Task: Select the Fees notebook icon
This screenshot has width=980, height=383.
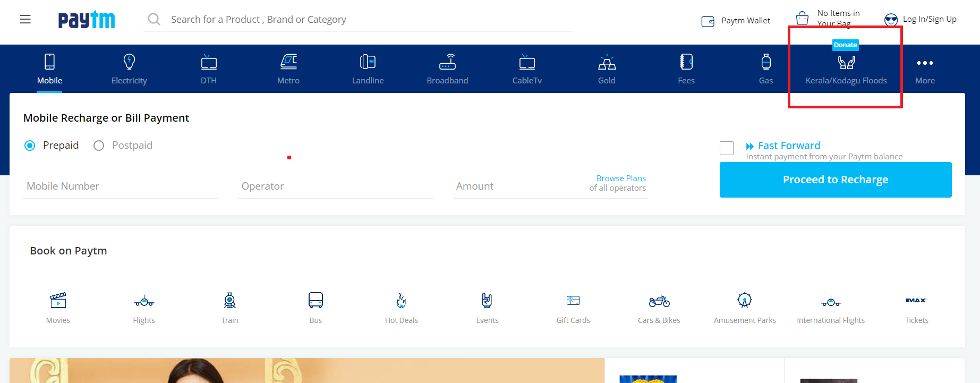Action: pos(686,62)
